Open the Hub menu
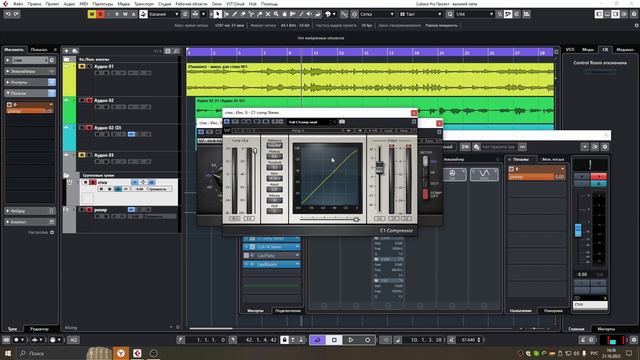This screenshot has height=360, width=640. [253, 4]
